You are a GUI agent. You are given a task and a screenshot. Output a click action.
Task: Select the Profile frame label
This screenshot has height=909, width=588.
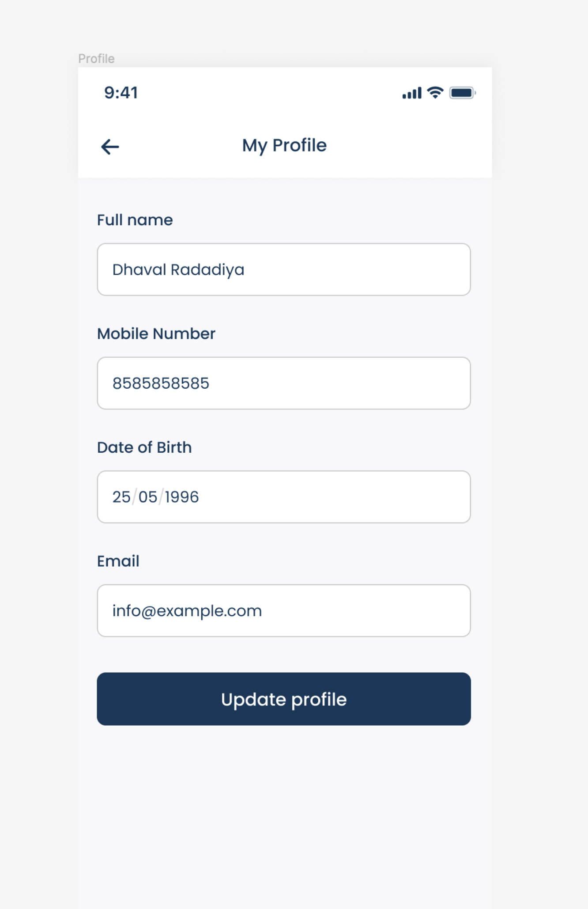[x=96, y=59]
